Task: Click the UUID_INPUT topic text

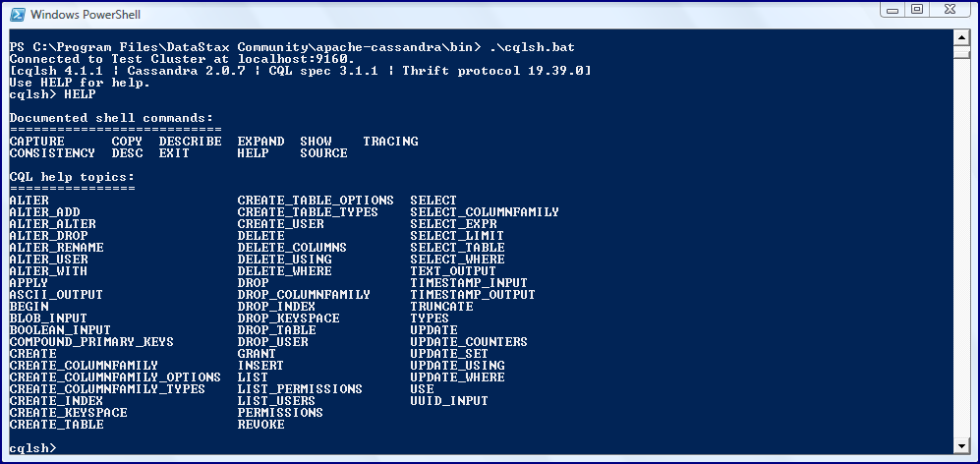Action: pos(449,401)
